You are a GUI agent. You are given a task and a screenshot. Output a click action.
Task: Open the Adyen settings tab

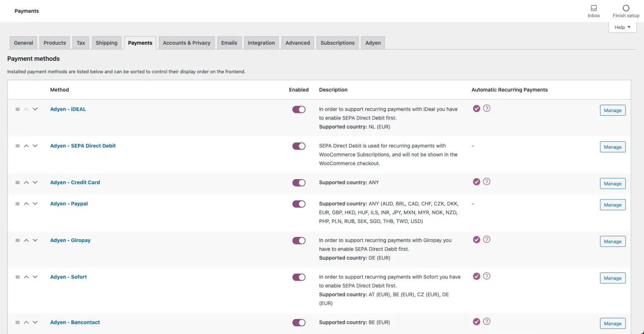373,43
